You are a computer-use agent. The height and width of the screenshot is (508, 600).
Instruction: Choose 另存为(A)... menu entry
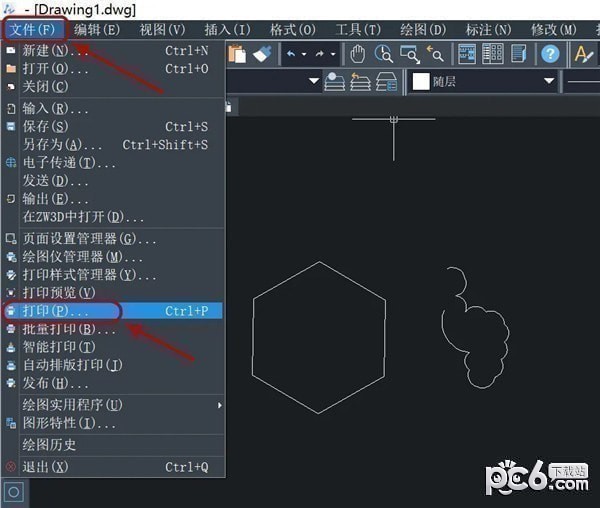coord(56,145)
